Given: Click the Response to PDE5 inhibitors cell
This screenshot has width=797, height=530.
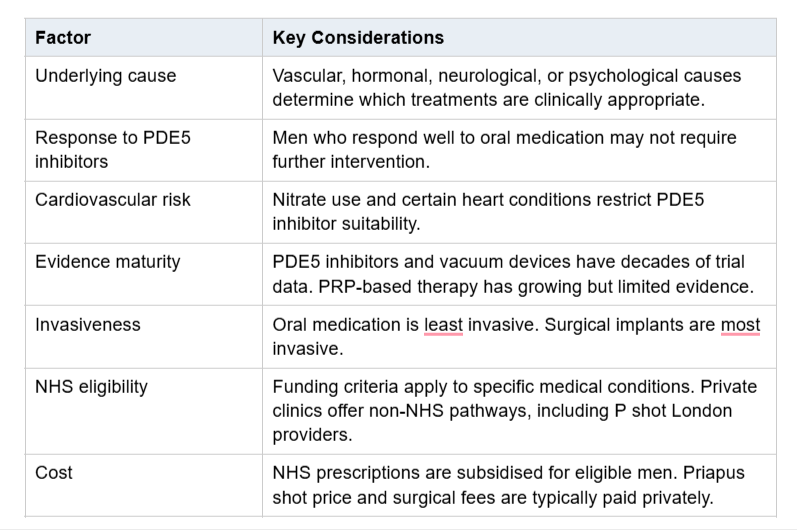Looking at the screenshot, I should (144, 150).
